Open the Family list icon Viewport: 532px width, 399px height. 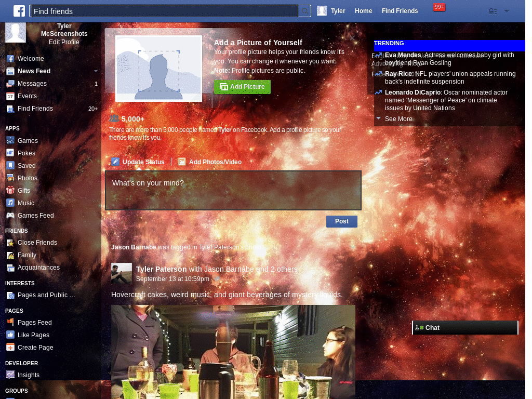[10, 255]
